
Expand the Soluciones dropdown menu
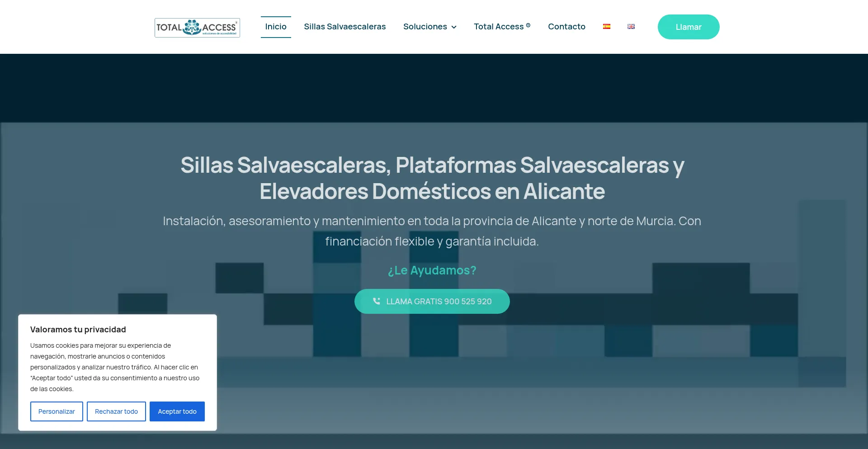(430, 27)
